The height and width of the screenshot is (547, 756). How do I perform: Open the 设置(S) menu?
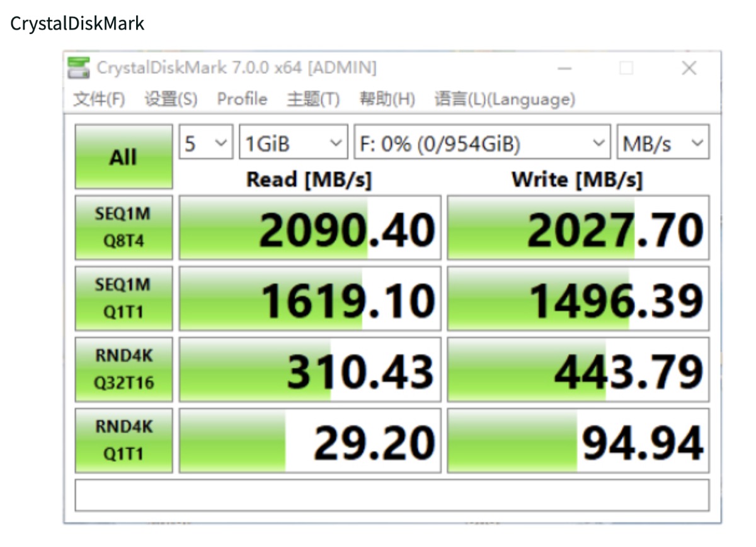[x=171, y=99]
